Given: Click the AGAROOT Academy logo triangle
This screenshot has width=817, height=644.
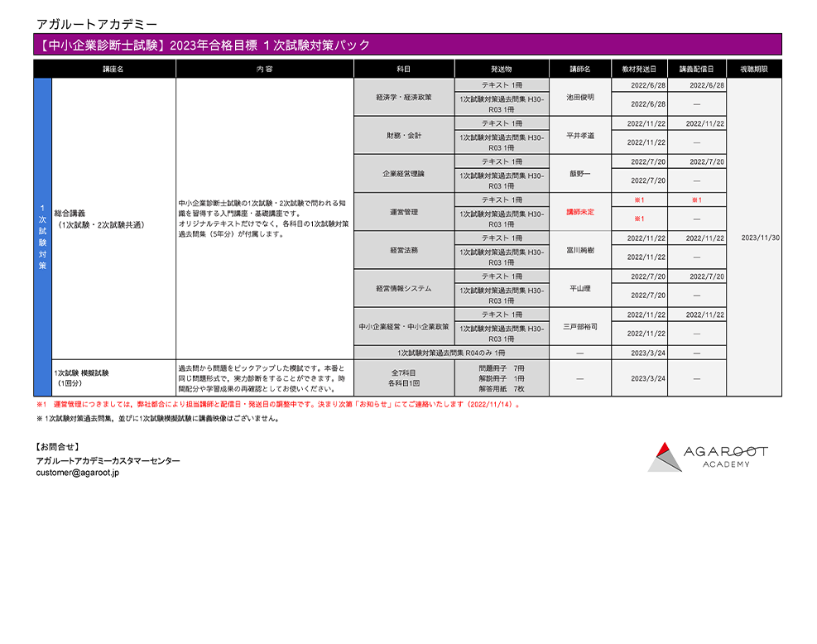Looking at the screenshot, I should (x=665, y=457).
